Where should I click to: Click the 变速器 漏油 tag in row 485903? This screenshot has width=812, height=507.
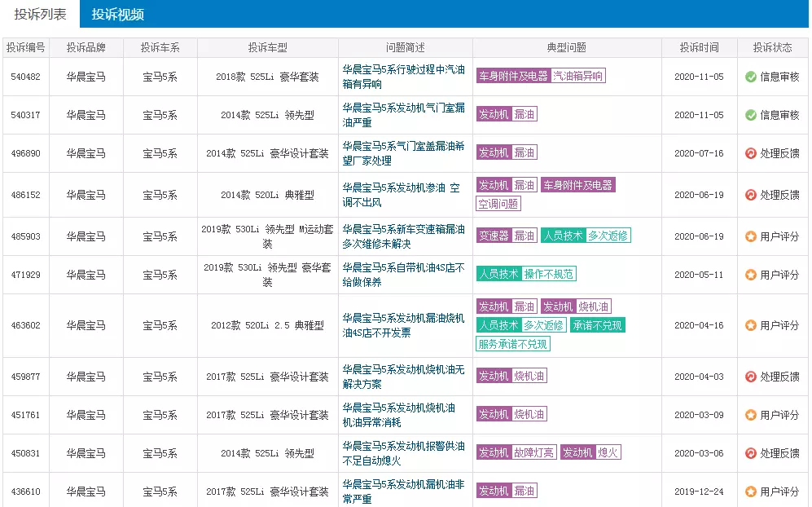tap(507, 236)
